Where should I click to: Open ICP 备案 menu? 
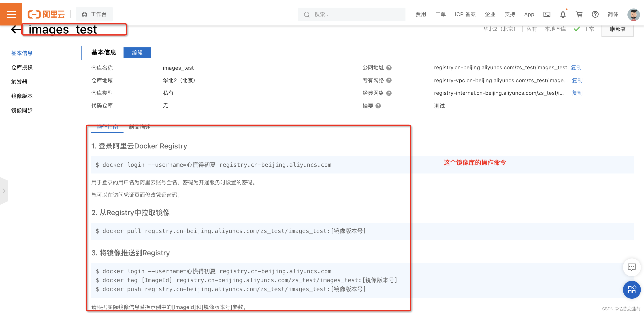pos(465,14)
